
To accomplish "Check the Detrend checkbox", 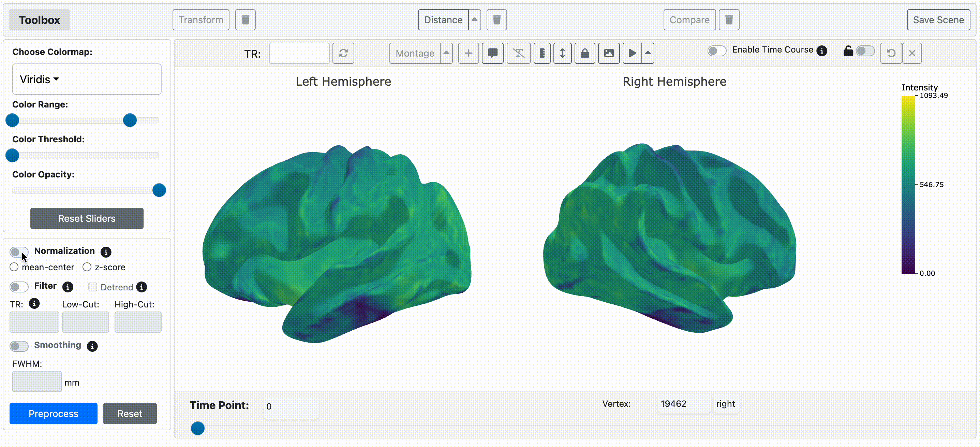I will point(93,287).
